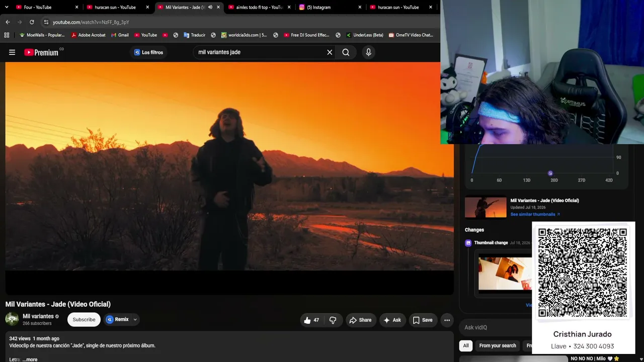This screenshot has height=362, width=644.
Task: Save the video to a playlist
Action: 423,320
